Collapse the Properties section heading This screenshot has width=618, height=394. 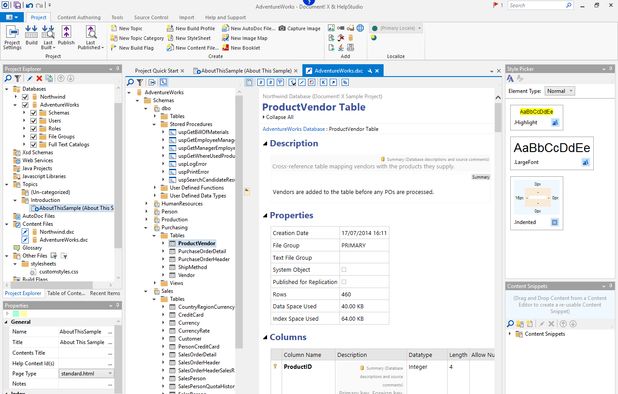pos(265,216)
